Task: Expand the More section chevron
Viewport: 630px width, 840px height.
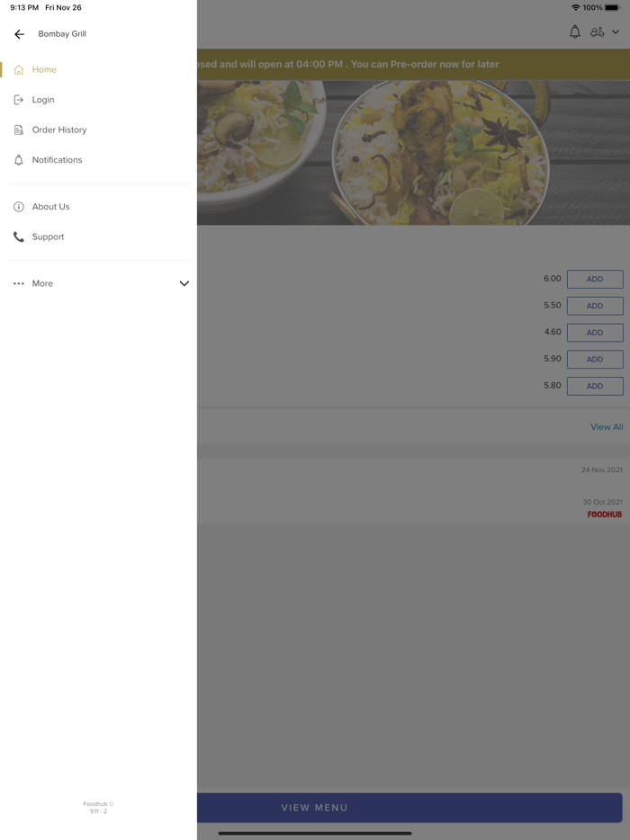Action: tap(184, 283)
